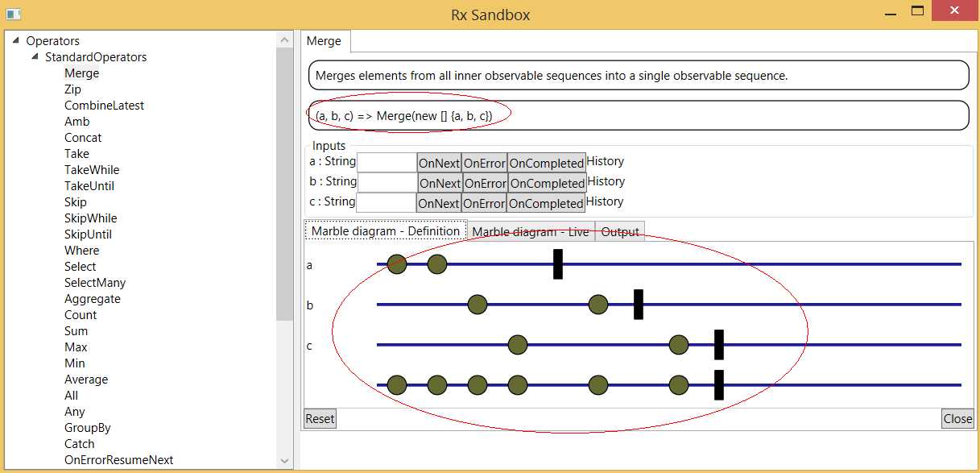This screenshot has height=473, width=980.
Task: Select the Max operator
Action: click(76, 347)
